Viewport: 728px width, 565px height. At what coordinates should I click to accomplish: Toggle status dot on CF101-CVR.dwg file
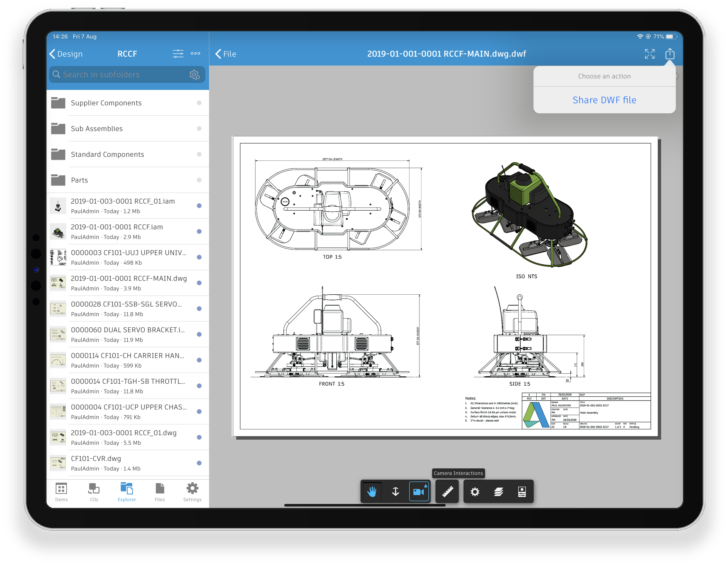pos(199,463)
